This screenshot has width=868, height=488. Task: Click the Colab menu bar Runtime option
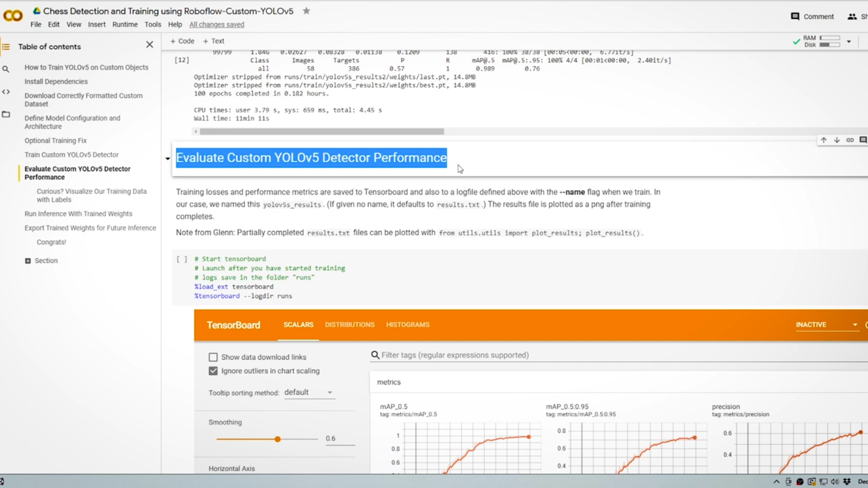[x=125, y=24]
